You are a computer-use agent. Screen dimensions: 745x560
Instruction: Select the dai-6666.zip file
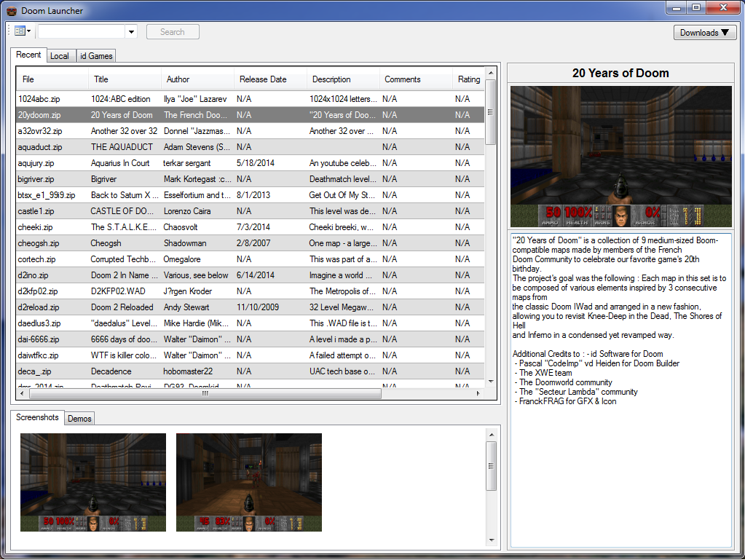click(39, 339)
